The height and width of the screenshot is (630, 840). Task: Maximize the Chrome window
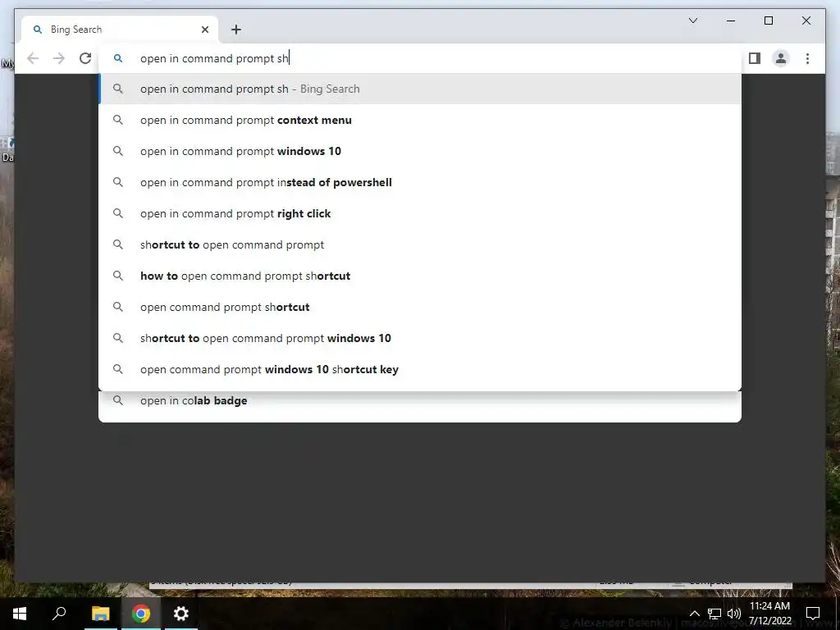pyautogui.click(x=768, y=21)
